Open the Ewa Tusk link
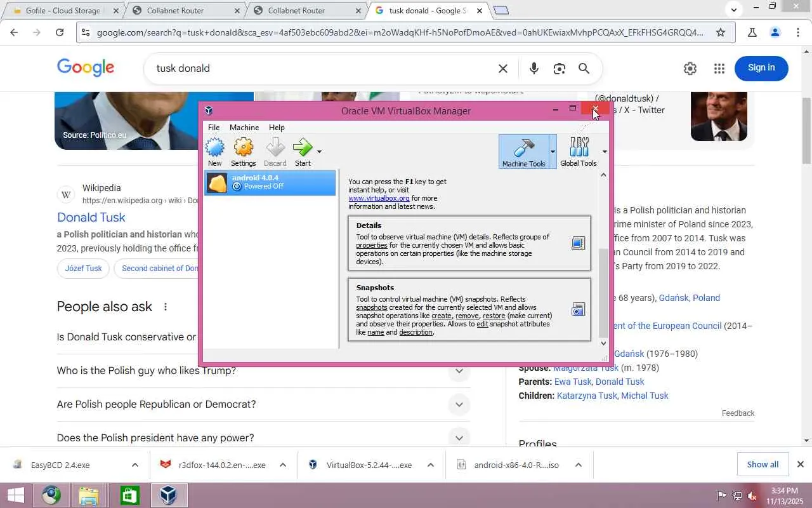Viewport: 812px width, 508px height. (573, 382)
